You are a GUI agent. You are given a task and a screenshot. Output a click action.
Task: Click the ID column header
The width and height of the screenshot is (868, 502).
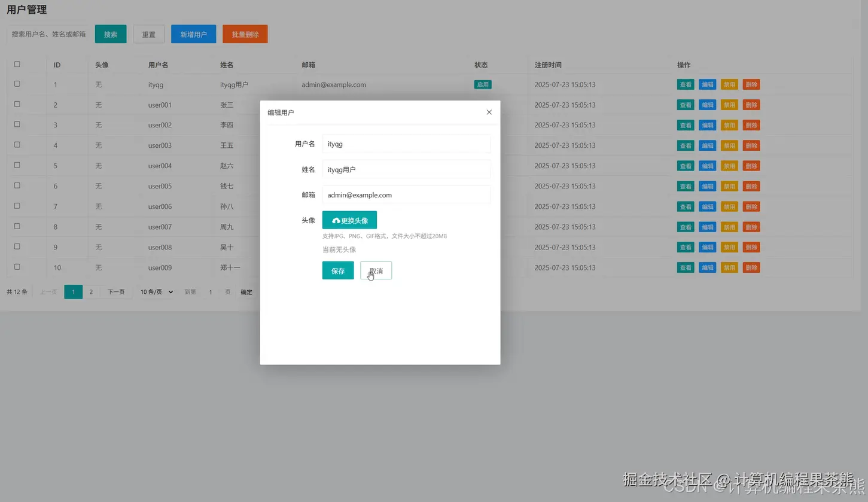click(x=57, y=65)
